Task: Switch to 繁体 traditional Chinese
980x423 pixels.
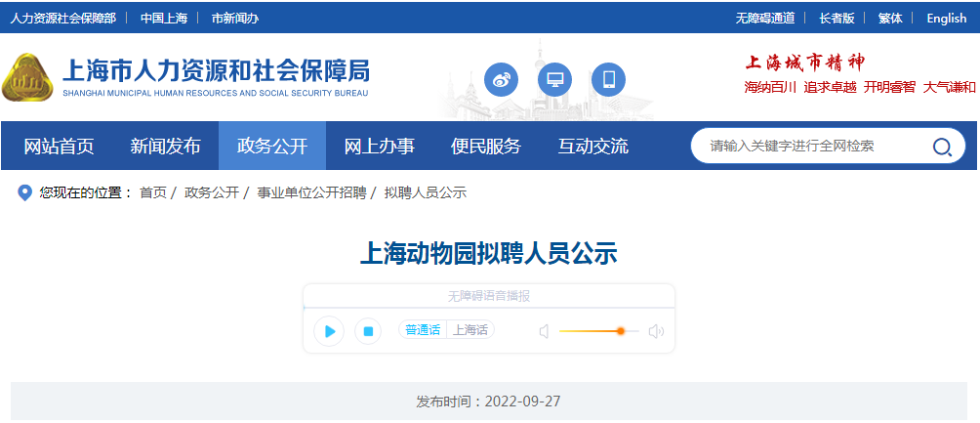Action: click(x=890, y=19)
